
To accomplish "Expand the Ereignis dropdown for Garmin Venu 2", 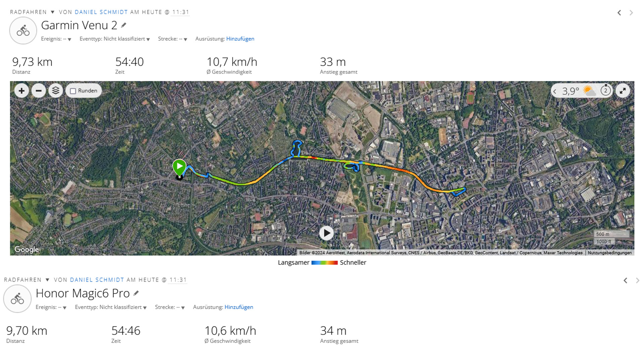I will (x=69, y=39).
